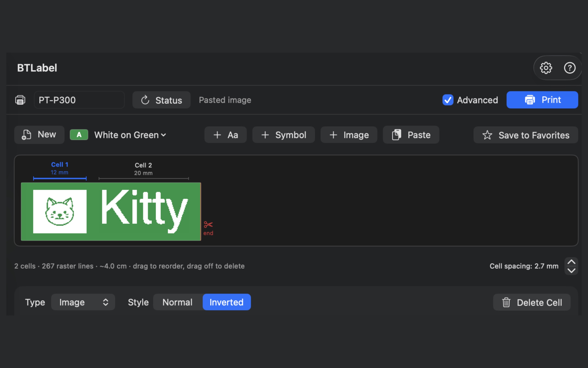The image size is (588, 368).
Task: Refresh printer with the Status button
Action: point(161,100)
